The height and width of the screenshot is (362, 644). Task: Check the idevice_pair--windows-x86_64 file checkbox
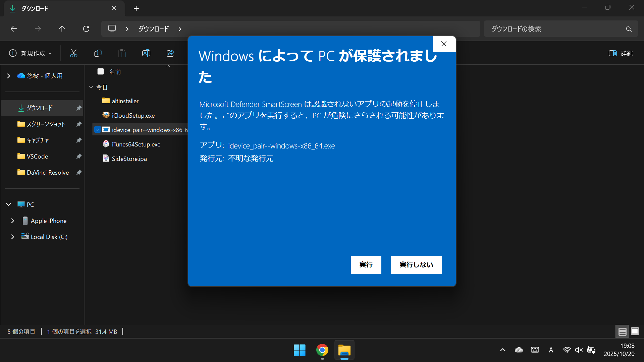click(x=97, y=129)
